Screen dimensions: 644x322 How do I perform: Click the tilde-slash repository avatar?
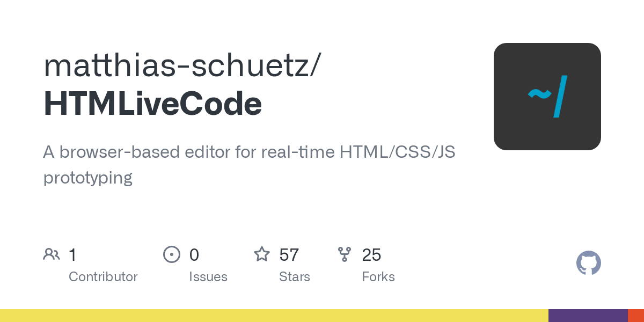coord(547,97)
